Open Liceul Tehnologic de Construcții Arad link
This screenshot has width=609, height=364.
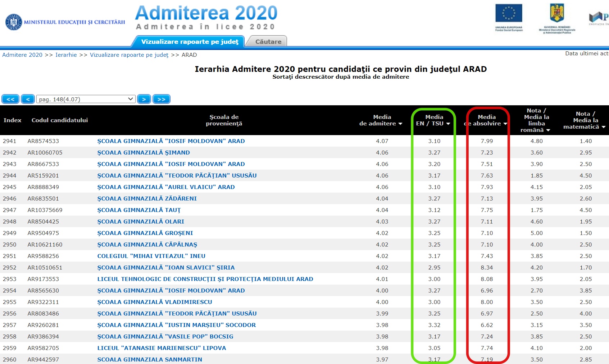[x=205, y=279]
